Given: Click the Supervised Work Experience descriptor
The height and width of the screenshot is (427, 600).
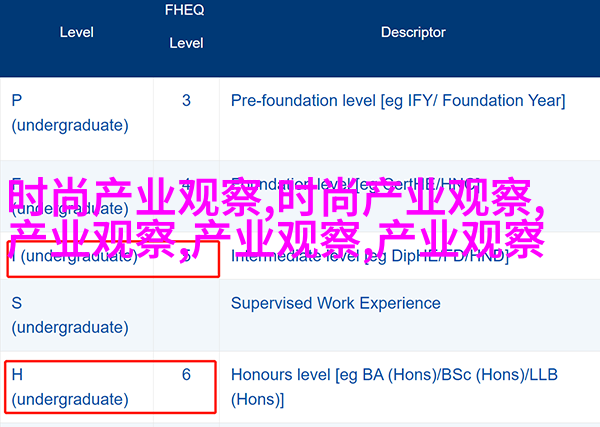Looking at the screenshot, I should [x=336, y=303].
